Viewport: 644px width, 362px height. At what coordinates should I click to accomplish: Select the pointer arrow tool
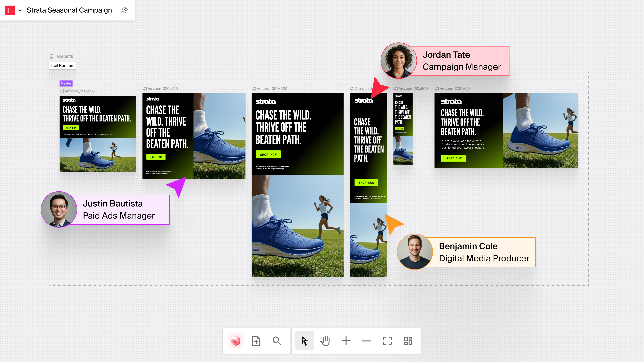304,341
